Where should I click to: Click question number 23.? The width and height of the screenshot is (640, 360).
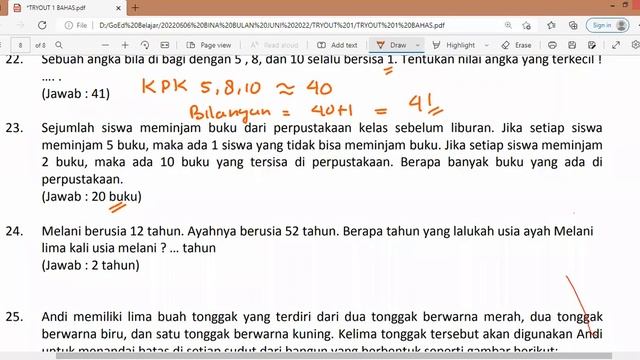14,128
